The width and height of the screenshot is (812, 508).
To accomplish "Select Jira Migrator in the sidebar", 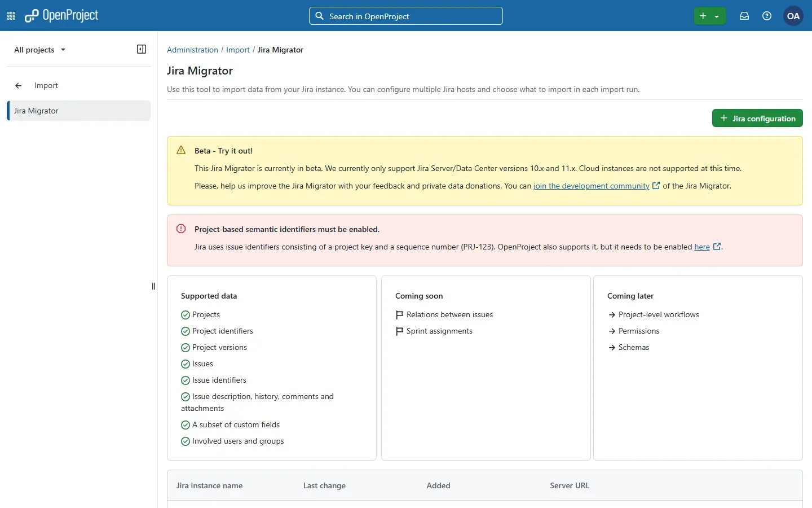I will click(x=79, y=111).
